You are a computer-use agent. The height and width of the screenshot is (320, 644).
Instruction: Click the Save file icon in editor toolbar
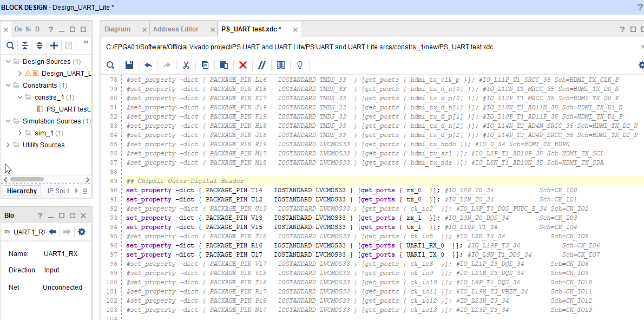[x=129, y=65]
